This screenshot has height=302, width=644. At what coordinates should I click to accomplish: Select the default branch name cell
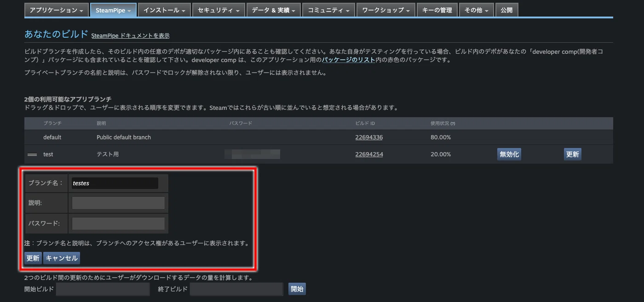click(x=52, y=137)
